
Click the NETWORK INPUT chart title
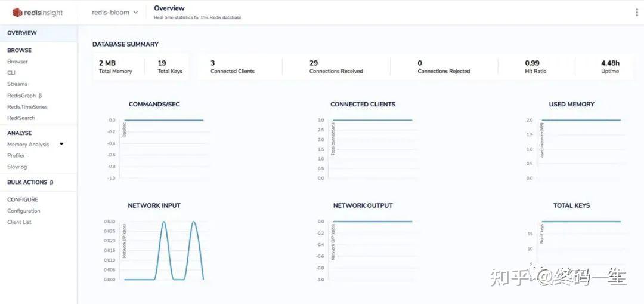coord(154,205)
